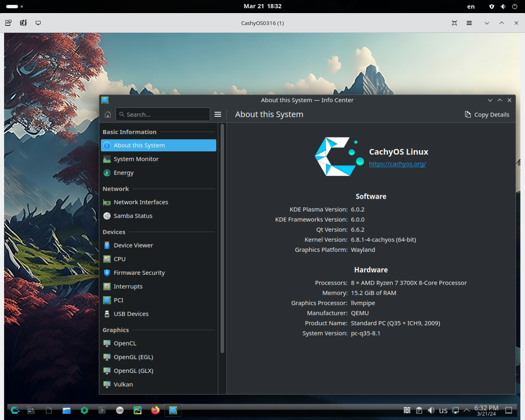This screenshot has height=420, width=525.
Task: Launch Firefox from the taskbar
Action: pos(155,410)
